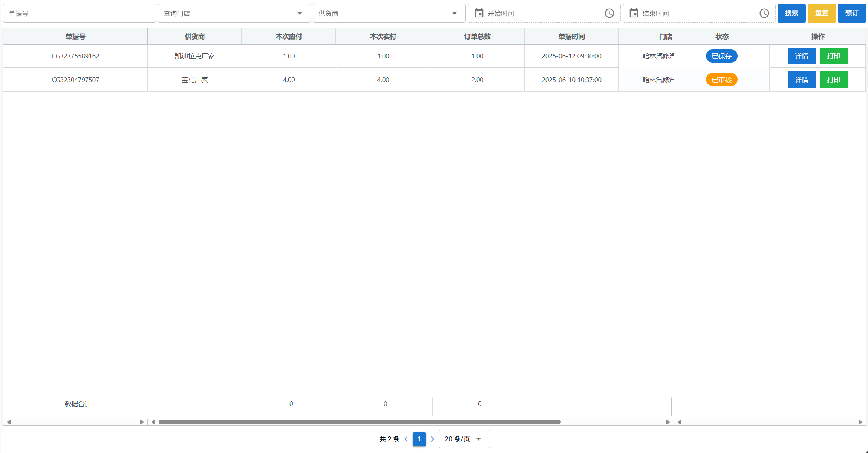The width and height of the screenshot is (868, 453).
Task: Click the order number CG32304797507
Action: [x=75, y=80]
